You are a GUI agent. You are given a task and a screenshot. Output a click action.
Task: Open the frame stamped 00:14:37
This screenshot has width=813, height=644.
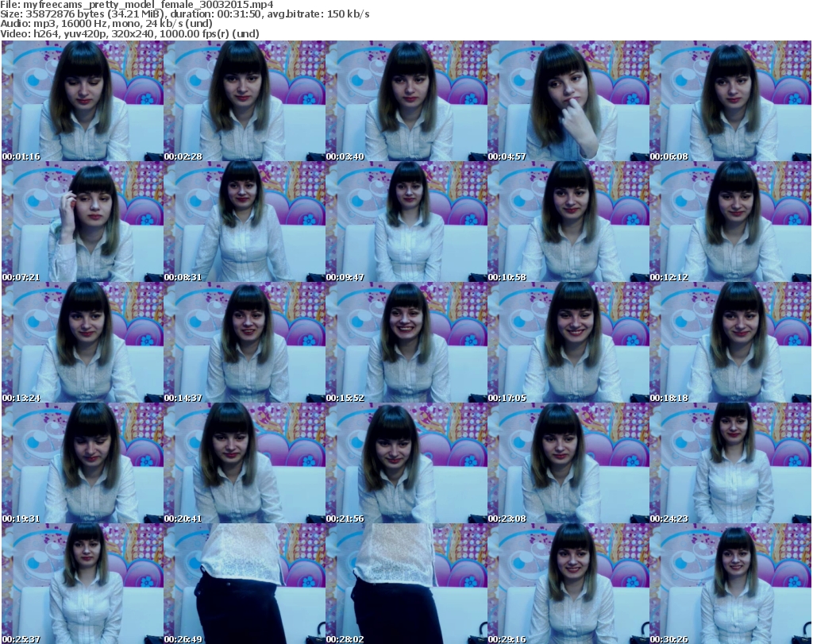coord(245,342)
